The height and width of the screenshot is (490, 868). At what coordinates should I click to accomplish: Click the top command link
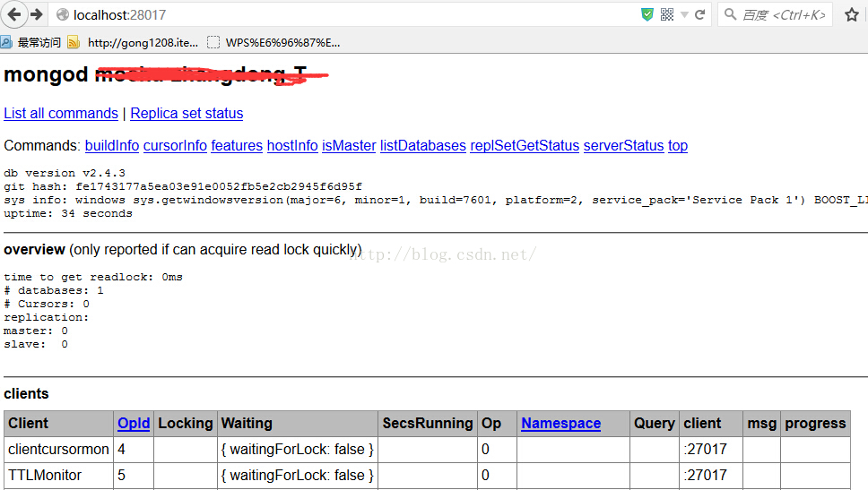678,145
